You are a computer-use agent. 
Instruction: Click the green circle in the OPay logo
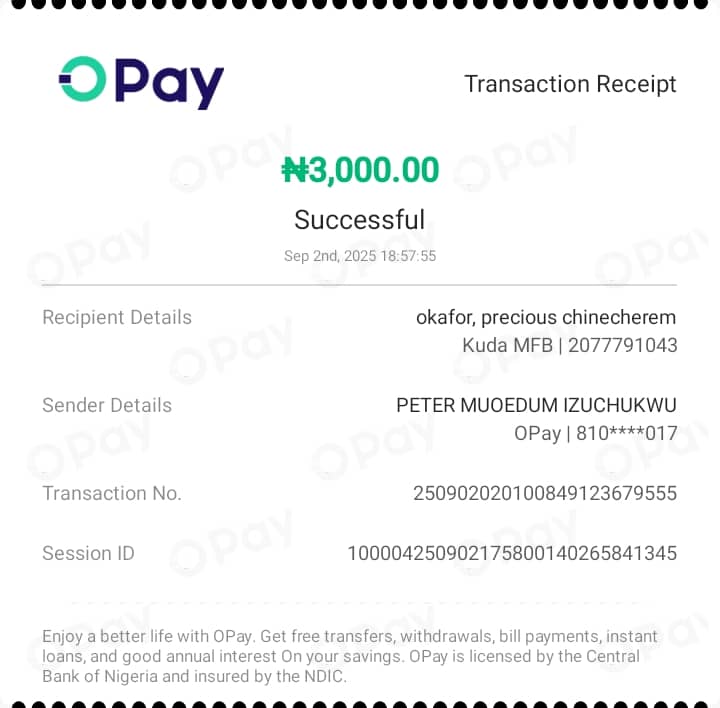[83, 79]
